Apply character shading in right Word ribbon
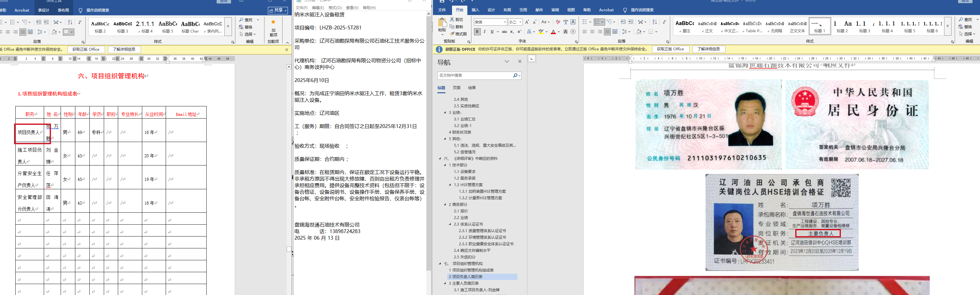980x295 pixels. (x=565, y=32)
